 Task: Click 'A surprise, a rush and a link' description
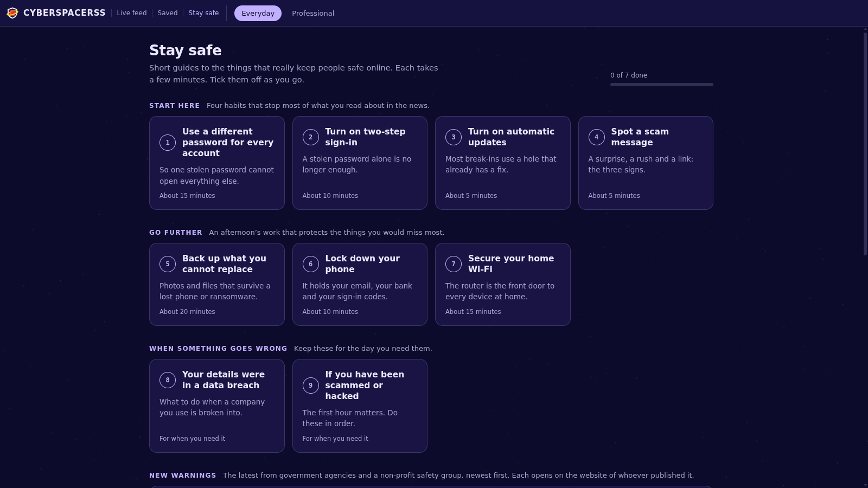point(641,164)
